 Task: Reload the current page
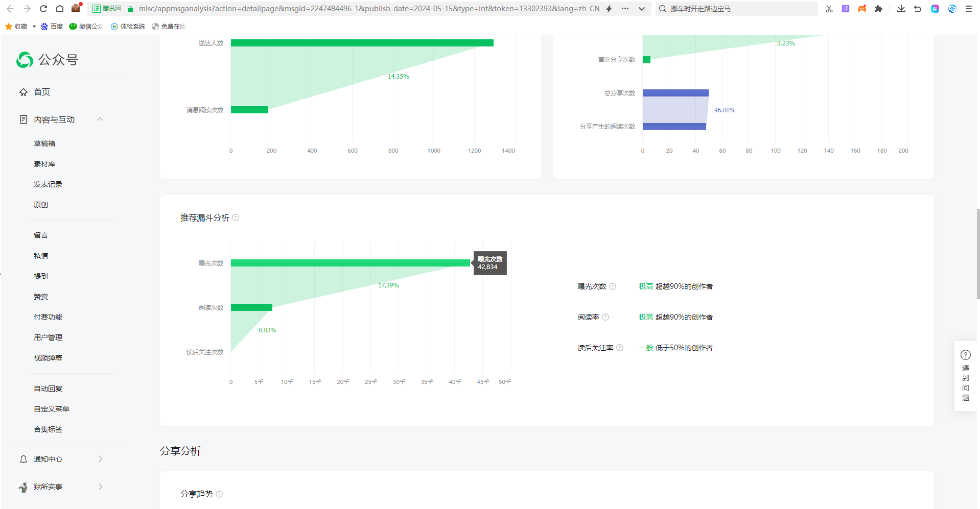click(43, 9)
